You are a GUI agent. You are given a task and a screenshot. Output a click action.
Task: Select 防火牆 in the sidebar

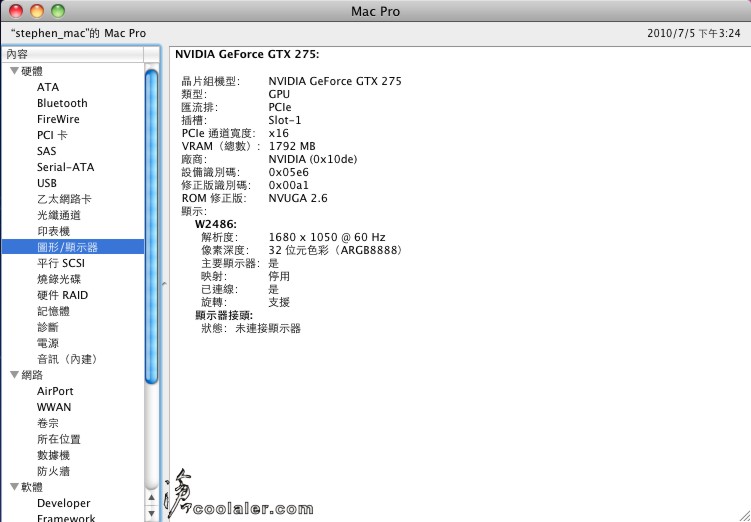(x=53, y=471)
